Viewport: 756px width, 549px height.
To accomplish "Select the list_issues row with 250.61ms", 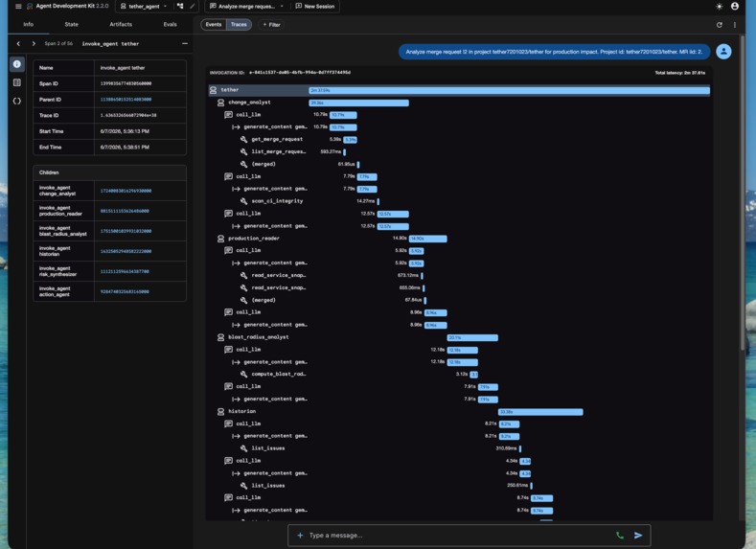I will (459, 486).
